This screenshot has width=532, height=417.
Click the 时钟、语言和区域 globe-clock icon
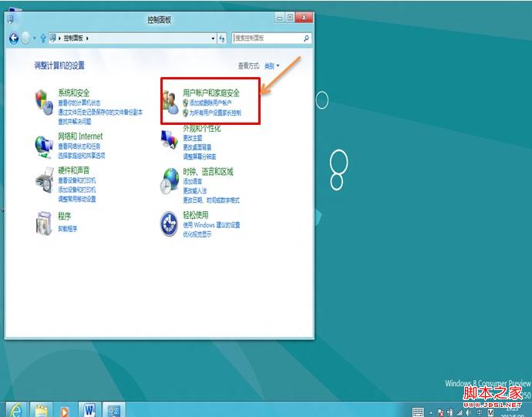170,181
